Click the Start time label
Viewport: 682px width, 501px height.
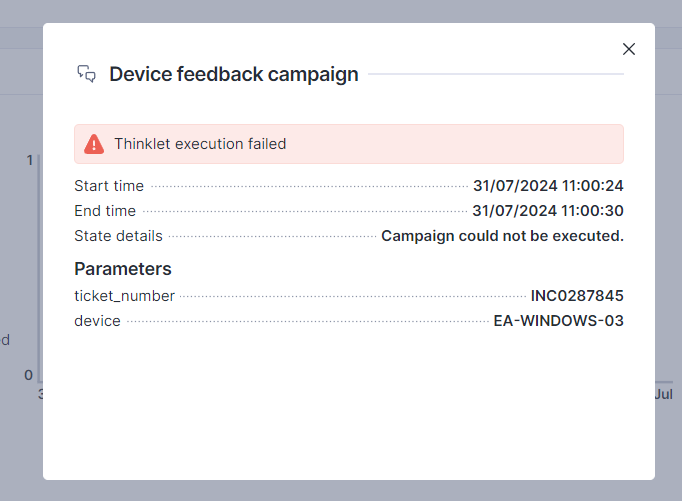click(x=109, y=186)
